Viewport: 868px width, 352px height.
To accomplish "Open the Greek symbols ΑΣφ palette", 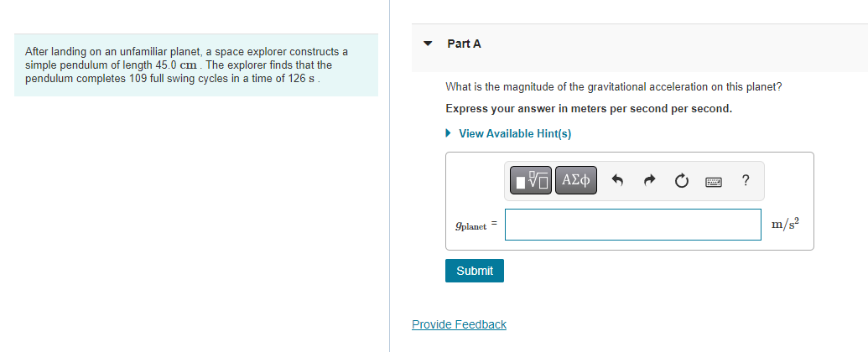I will [575, 180].
